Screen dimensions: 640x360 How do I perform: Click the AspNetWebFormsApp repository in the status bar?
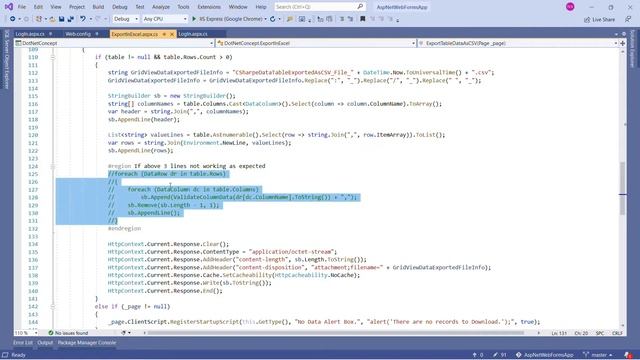(544, 355)
